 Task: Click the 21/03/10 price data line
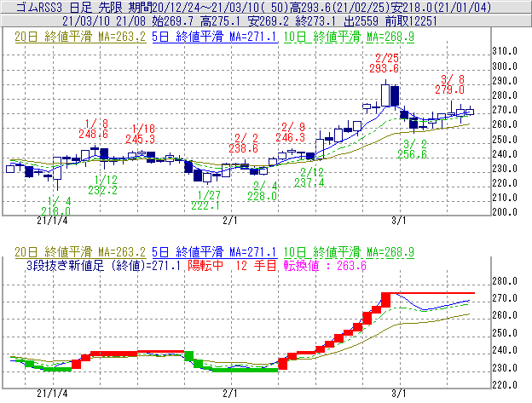tap(249, 21)
